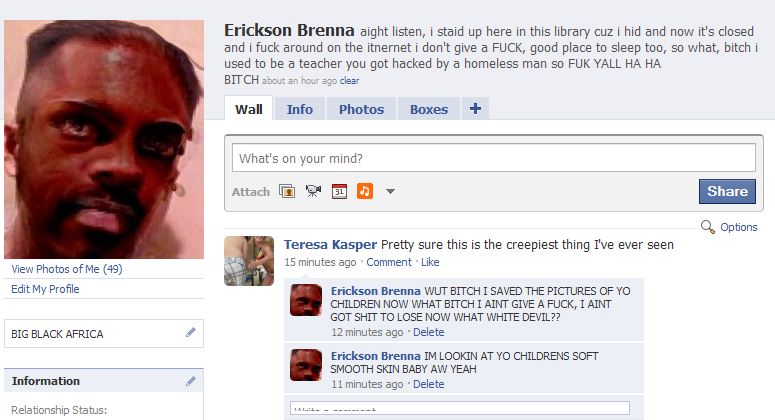The width and height of the screenshot is (775, 420).
Task: Delete the comment from 12 minutes ago
Action: click(429, 332)
